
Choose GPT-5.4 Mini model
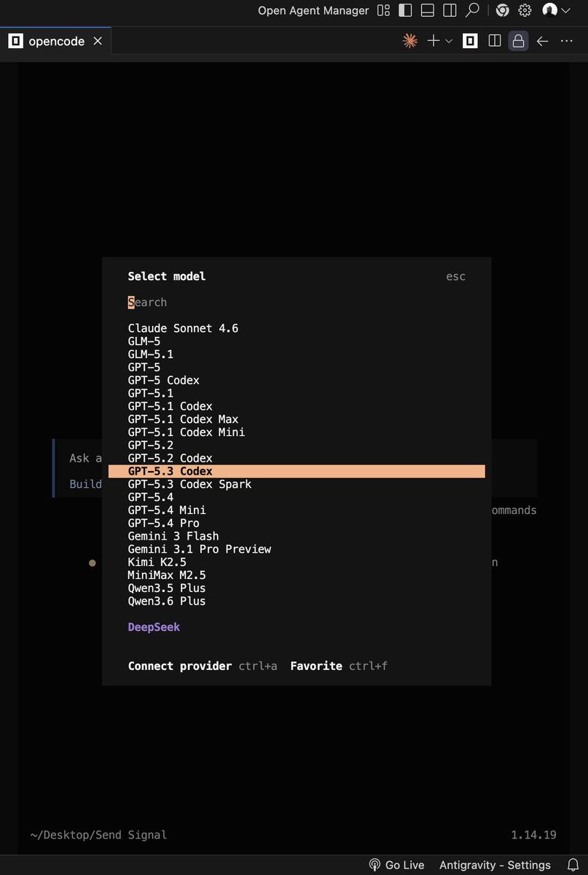pyautogui.click(x=297, y=510)
